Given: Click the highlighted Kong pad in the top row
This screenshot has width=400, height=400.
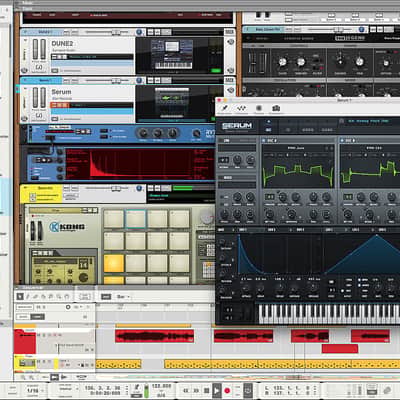Looking at the screenshot, I should point(135,219).
